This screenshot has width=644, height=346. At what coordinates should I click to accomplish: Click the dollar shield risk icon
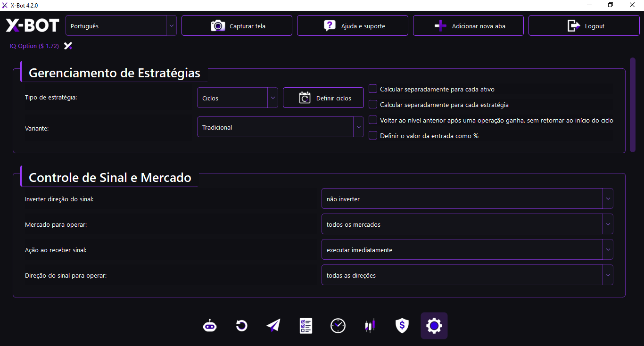(402, 326)
